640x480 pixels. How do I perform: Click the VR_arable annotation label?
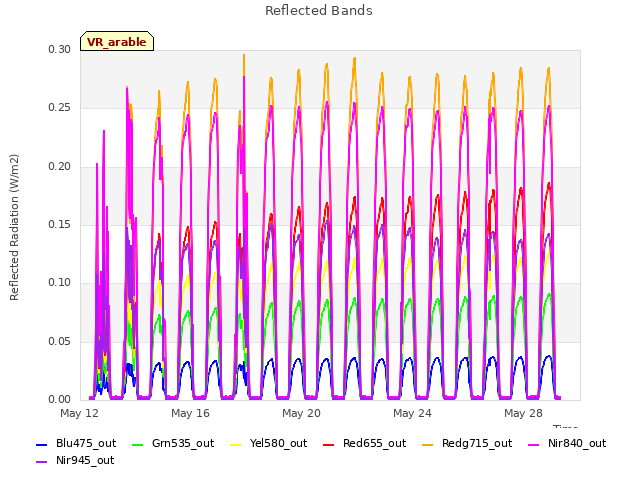pyautogui.click(x=117, y=41)
